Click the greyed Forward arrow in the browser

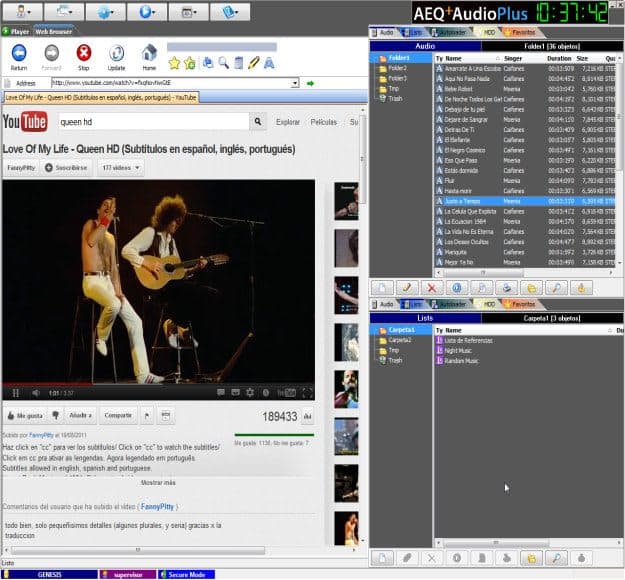(x=51, y=57)
